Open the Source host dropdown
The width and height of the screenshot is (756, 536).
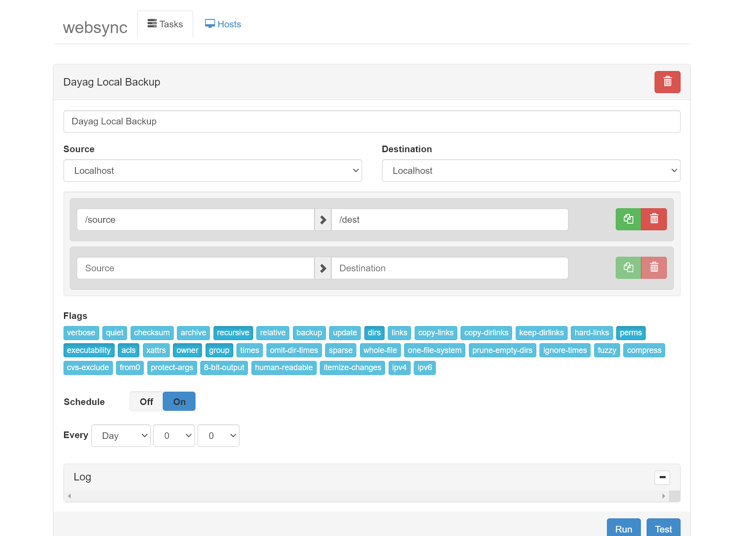[x=213, y=171]
